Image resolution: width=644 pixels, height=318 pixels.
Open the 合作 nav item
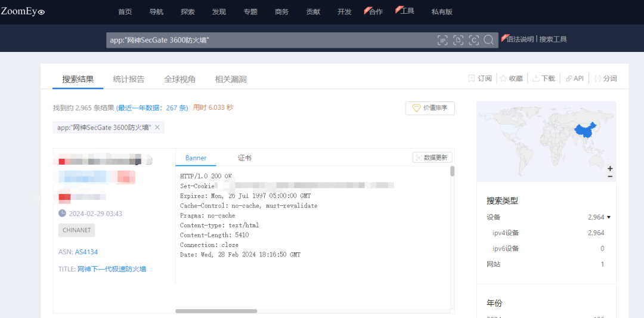coord(376,12)
